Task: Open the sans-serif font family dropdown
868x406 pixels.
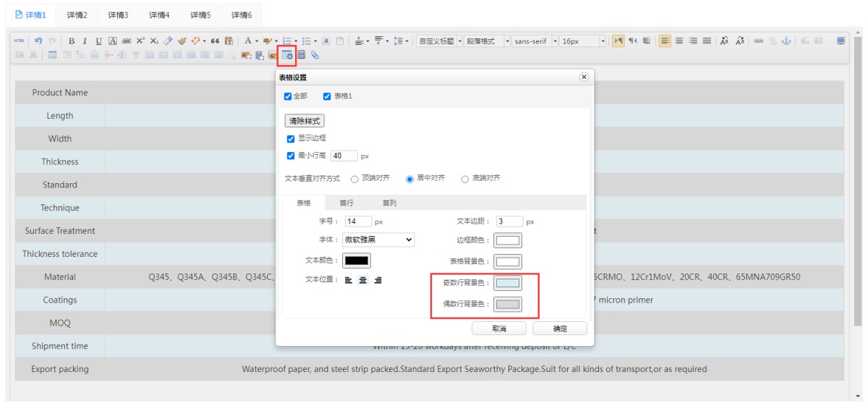Action: pyautogui.click(x=535, y=41)
